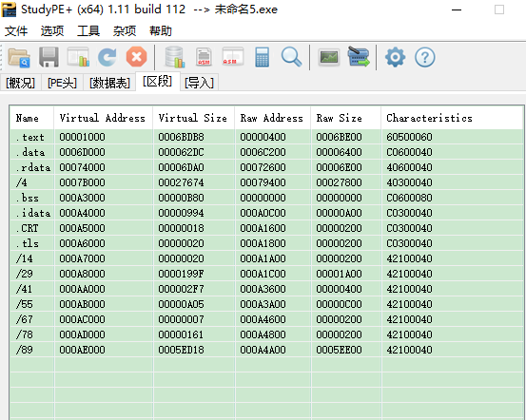Screen dimensions: 526x420
Task: Click the blue basket arrow icon
Action: click(x=359, y=56)
